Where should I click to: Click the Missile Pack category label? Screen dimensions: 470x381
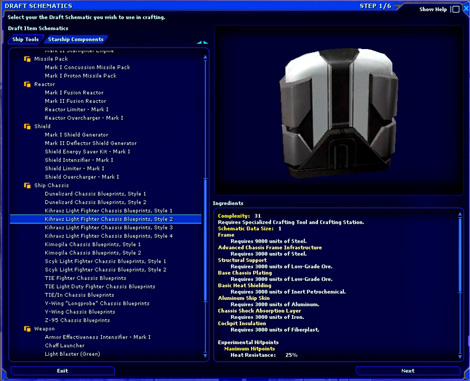51,59
